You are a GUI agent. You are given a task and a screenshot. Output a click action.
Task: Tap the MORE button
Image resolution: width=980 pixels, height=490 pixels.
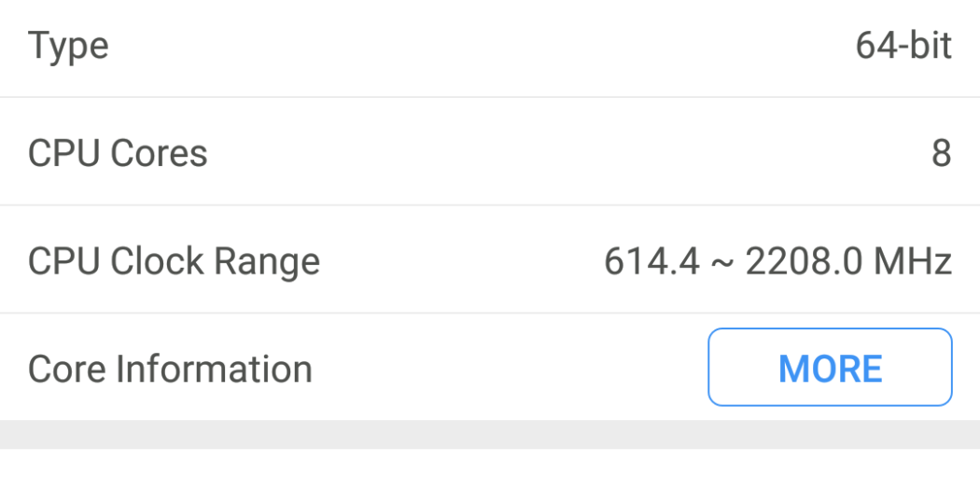pos(830,368)
